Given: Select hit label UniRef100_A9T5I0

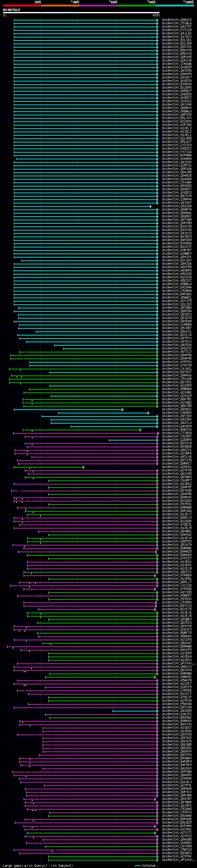Looking at the screenshot, I should (x=177, y=338).
